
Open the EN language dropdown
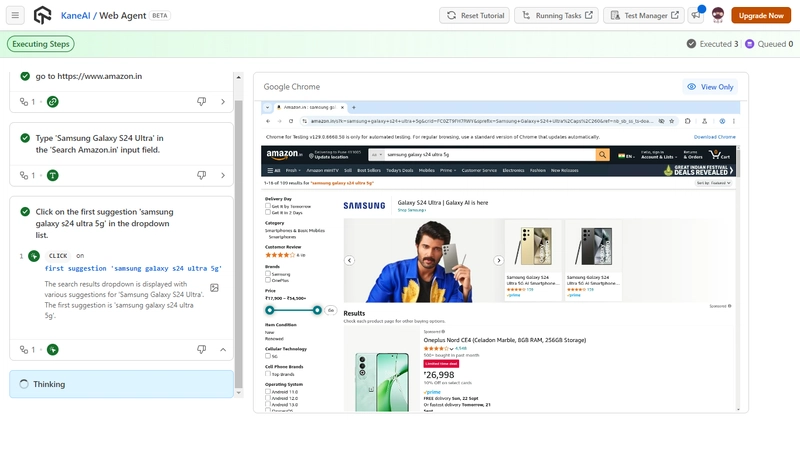626,156
